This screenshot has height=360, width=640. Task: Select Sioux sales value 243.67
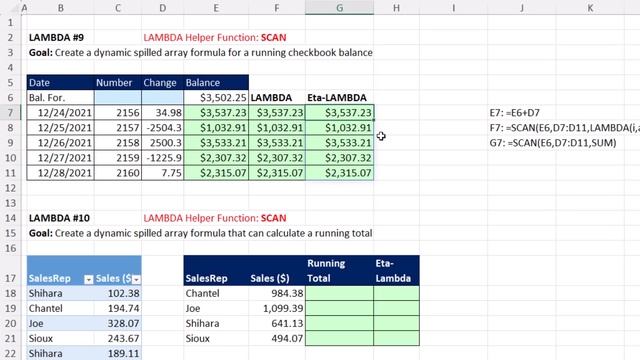coord(118,338)
